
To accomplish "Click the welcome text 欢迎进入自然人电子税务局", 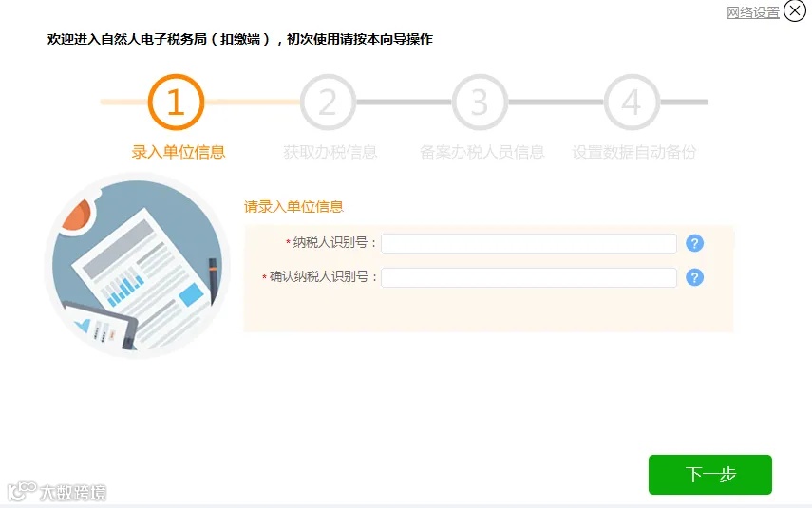I will tap(127, 39).
